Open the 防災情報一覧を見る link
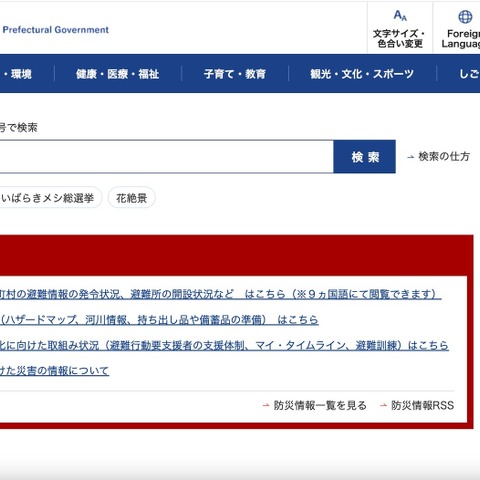The height and width of the screenshot is (480, 480). tap(315, 405)
